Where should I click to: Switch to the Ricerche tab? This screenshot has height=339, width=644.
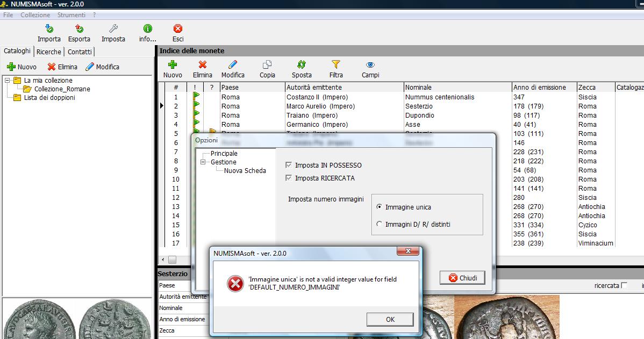(x=48, y=52)
